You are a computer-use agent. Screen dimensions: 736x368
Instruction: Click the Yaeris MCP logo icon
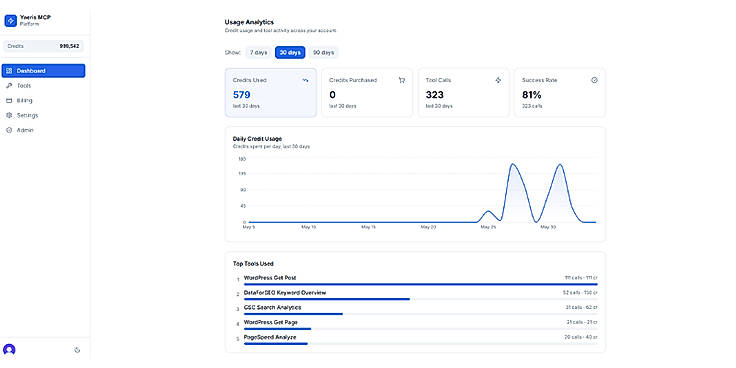pos(10,21)
